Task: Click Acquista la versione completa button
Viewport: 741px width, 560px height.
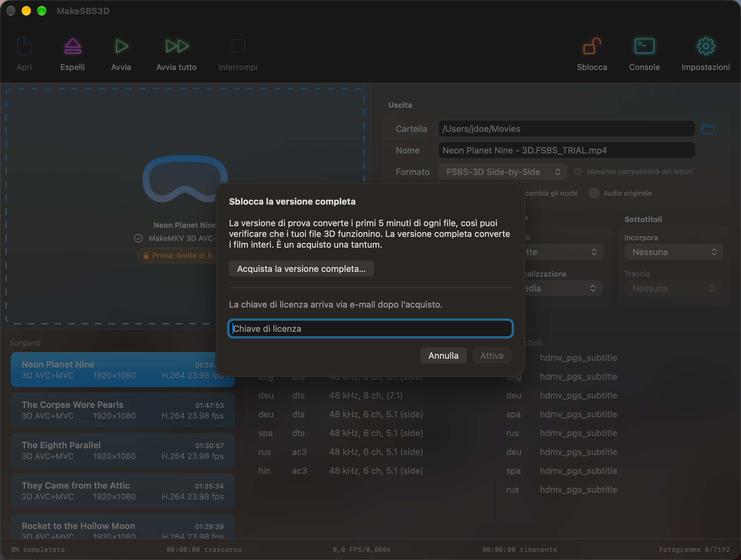Action: (x=301, y=269)
